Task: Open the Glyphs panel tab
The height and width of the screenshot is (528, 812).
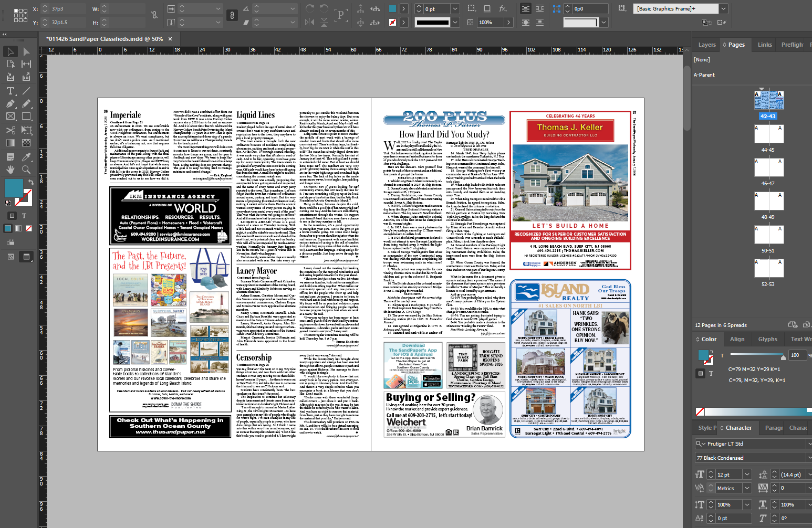Action: pos(767,339)
